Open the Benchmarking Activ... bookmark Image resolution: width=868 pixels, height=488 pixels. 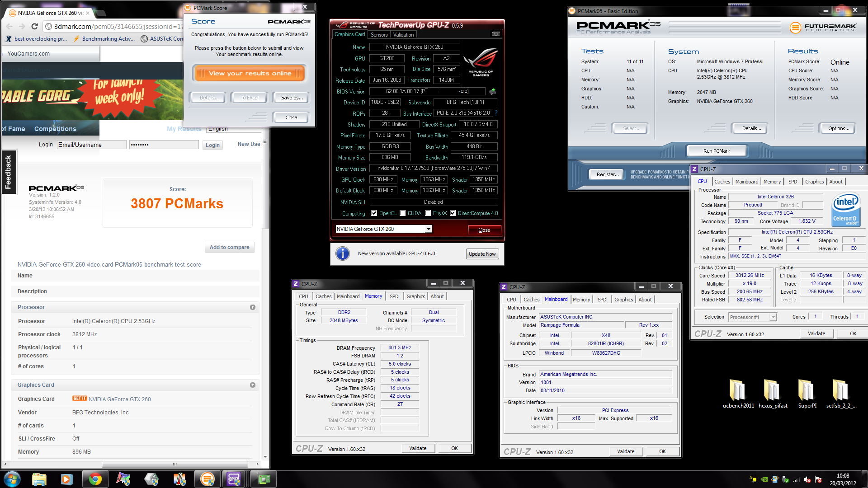104,39
